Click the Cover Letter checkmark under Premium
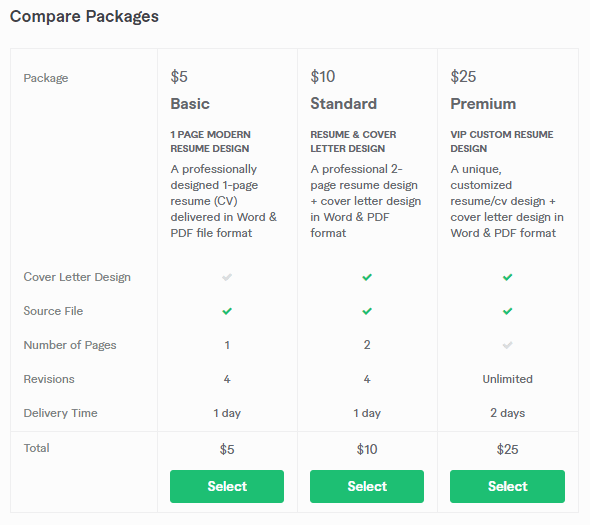Image resolution: width=590 pixels, height=525 pixels. [507, 277]
